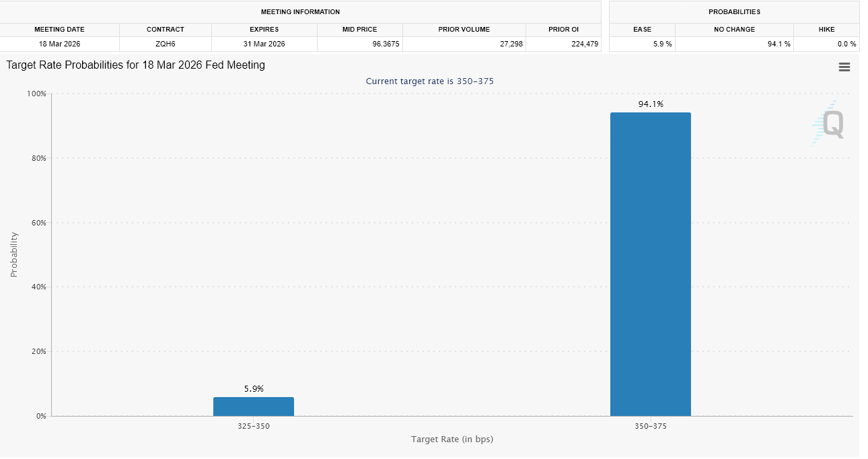868x459 pixels.
Task: Click the 325-350 x-axis label
Action: (254, 426)
